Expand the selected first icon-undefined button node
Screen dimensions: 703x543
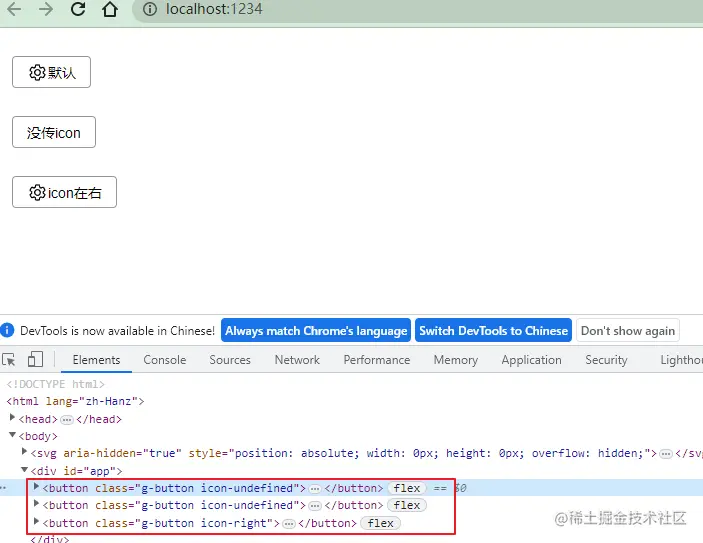[x=37, y=486]
